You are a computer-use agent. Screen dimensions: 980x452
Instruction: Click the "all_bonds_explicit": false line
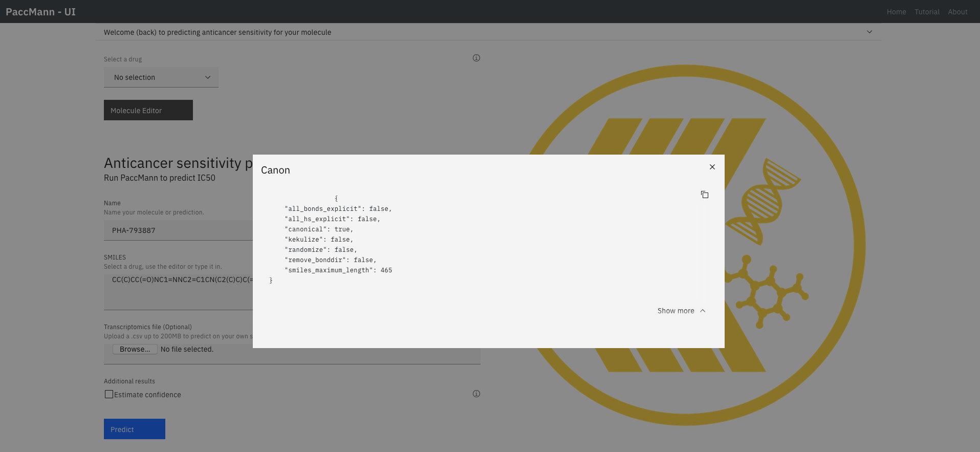point(338,209)
